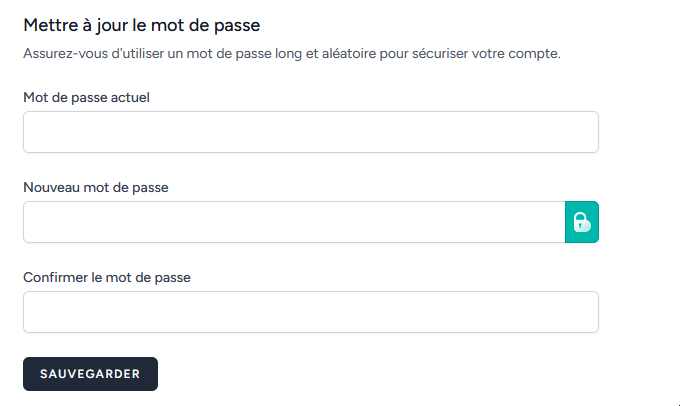Click the green lock icon button
Screen dimensions: 680x406
pyautogui.click(x=582, y=222)
